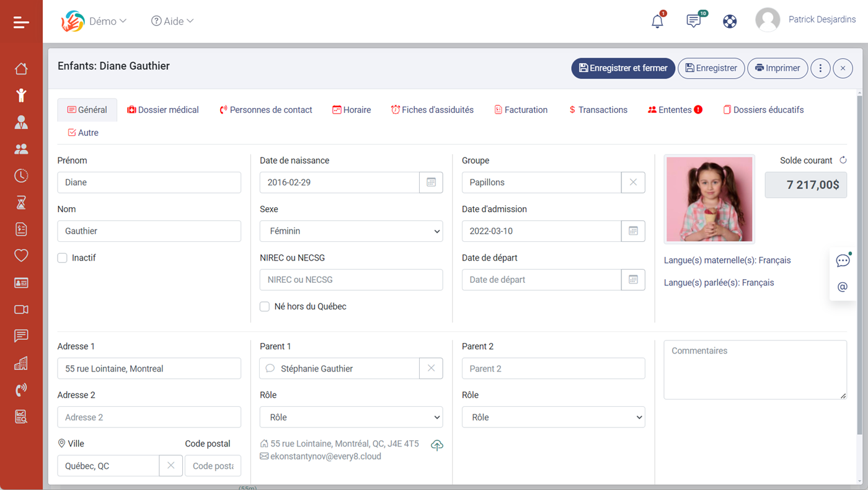Click Enregistrer et fermer button

[x=622, y=68]
